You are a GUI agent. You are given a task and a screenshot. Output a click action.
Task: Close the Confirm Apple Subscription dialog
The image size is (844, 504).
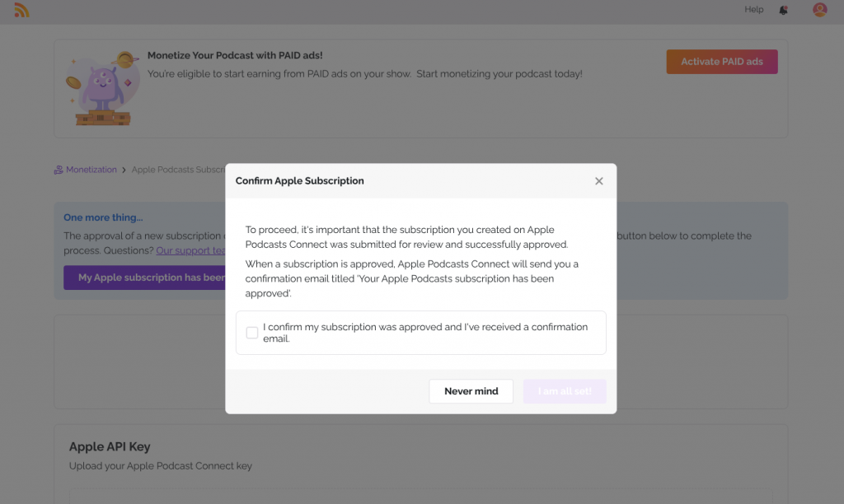(599, 181)
